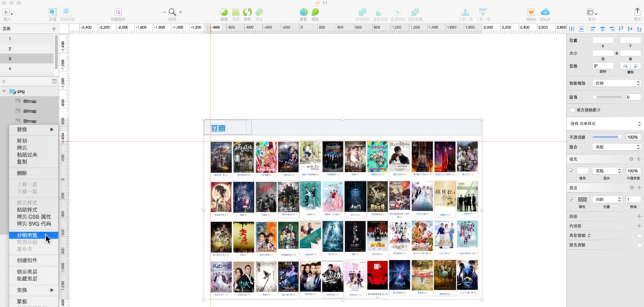Toggle the fill enabled checkbox

(571, 171)
